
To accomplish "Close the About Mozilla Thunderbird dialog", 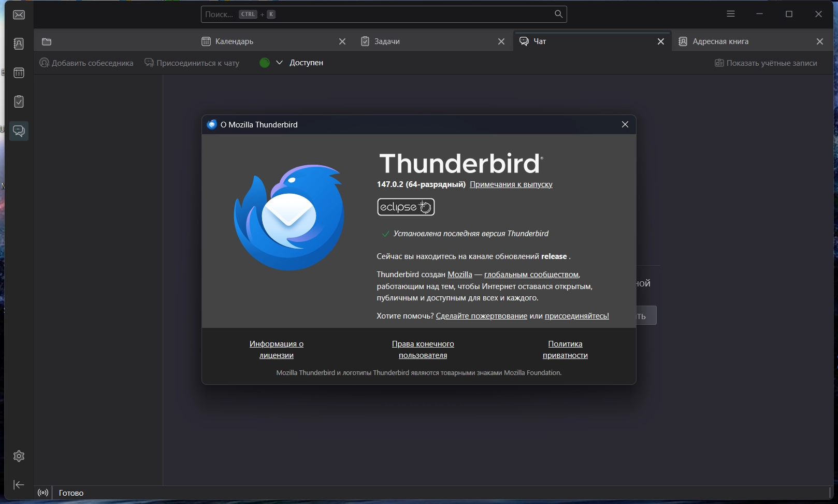I will (x=625, y=124).
